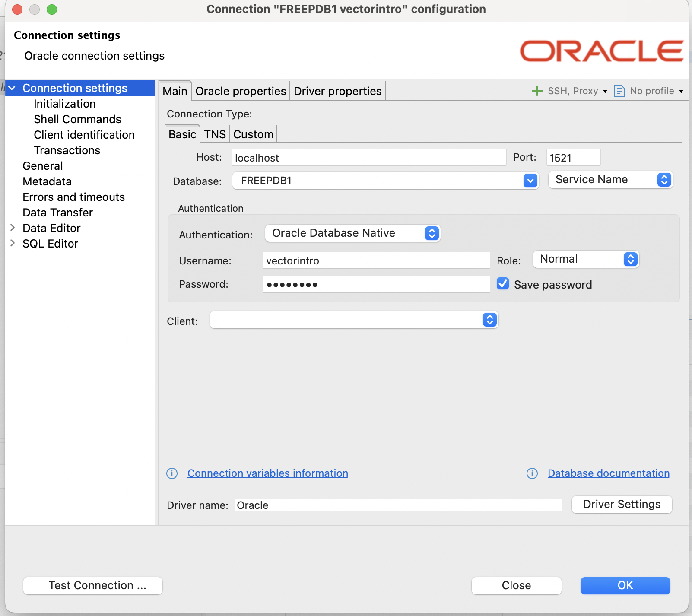692x616 pixels.
Task: Open the Client dropdown
Action: [354, 320]
